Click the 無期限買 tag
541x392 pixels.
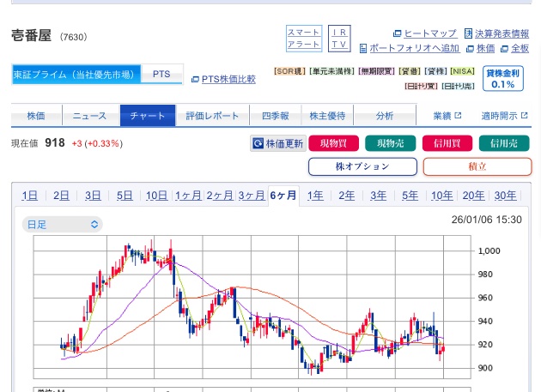pyautogui.click(x=377, y=71)
